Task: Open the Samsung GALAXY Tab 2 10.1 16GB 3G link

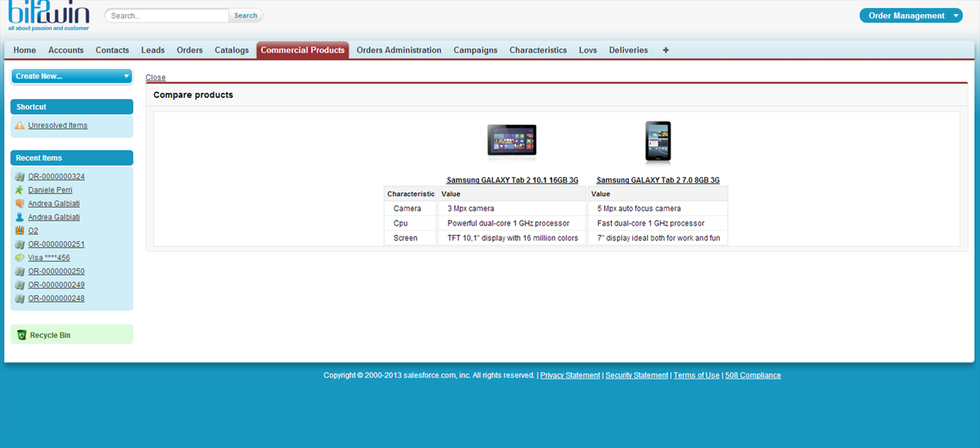Action: (512, 180)
